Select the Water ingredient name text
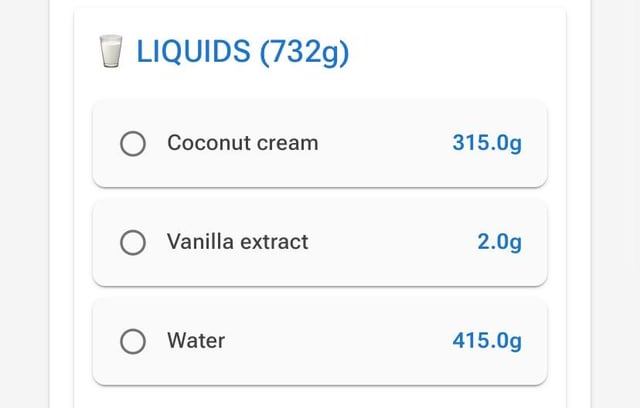 coord(196,341)
